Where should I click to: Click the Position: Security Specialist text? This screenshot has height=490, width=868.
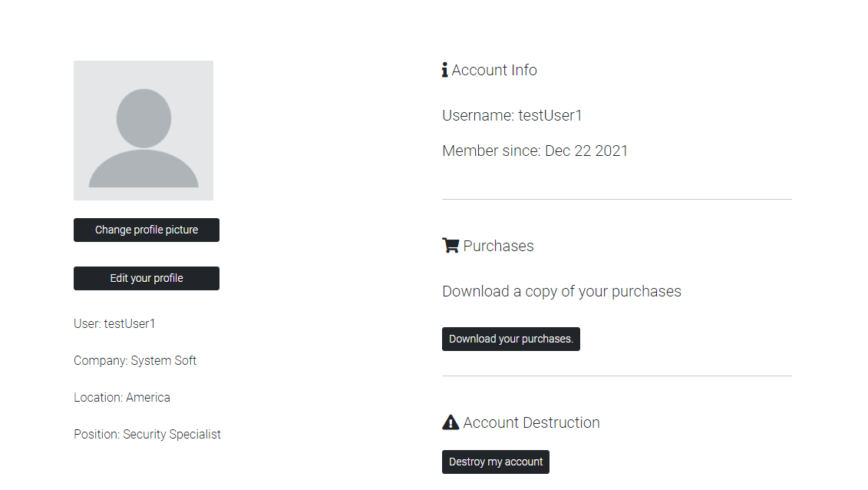pyautogui.click(x=147, y=434)
